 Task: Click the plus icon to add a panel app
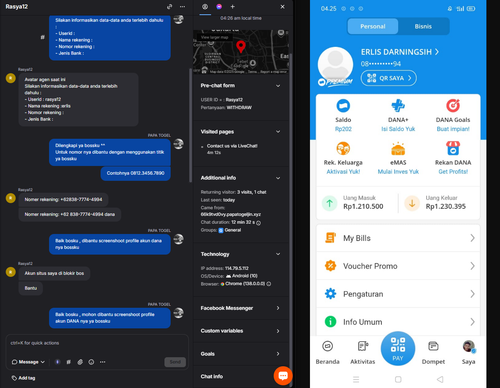(x=233, y=7)
